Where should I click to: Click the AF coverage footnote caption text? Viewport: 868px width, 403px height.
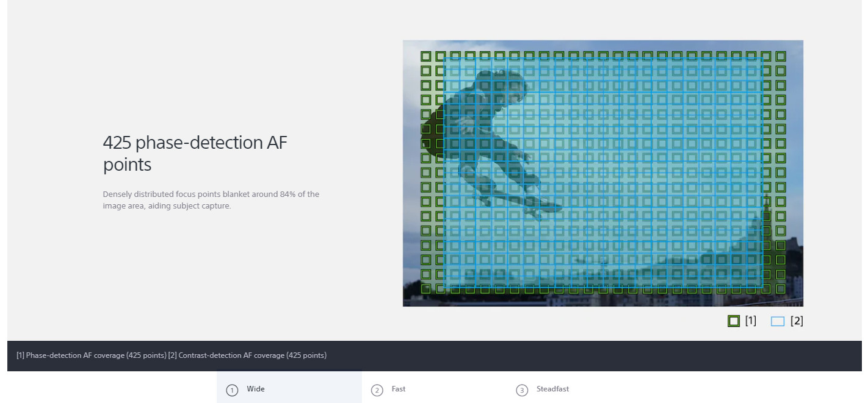(x=172, y=355)
